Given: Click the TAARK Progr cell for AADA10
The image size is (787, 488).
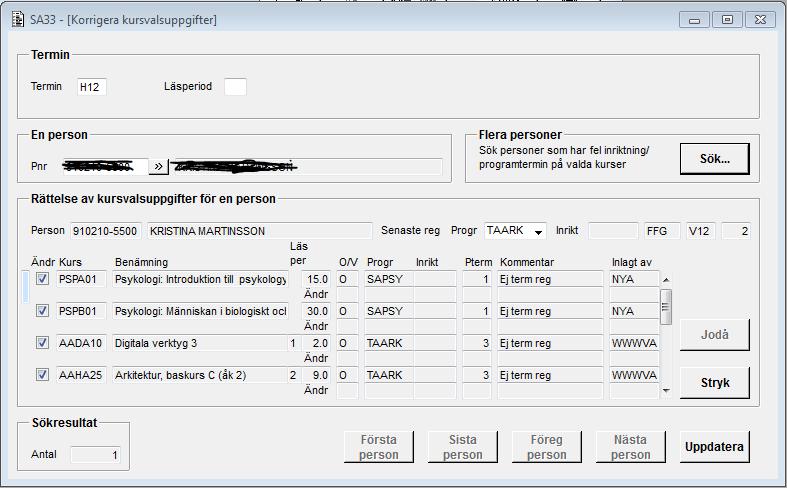Looking at the screenshot, I should click(x=388, y=343).
